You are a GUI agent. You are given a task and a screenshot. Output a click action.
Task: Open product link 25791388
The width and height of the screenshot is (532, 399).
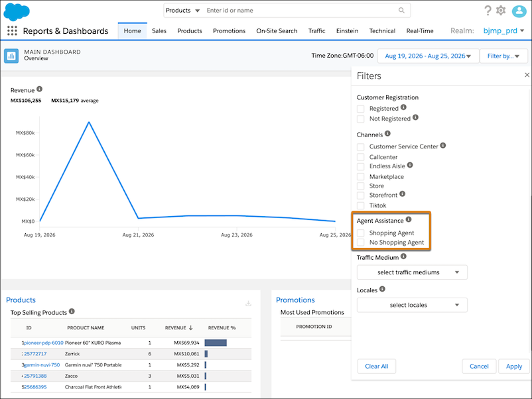pos(35,376)
